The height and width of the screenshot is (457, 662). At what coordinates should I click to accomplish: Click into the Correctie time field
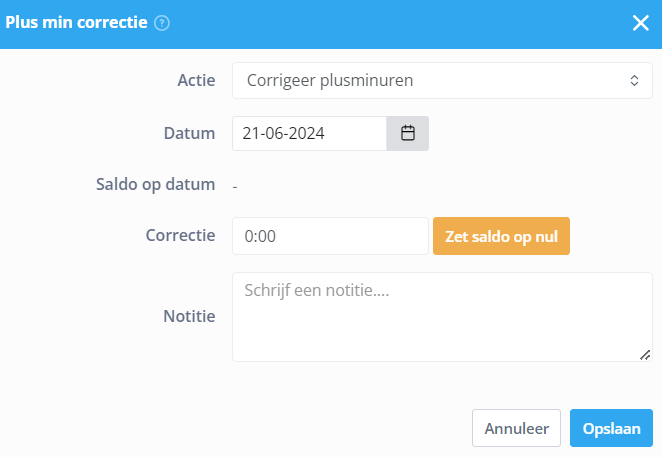pos(330,236)
